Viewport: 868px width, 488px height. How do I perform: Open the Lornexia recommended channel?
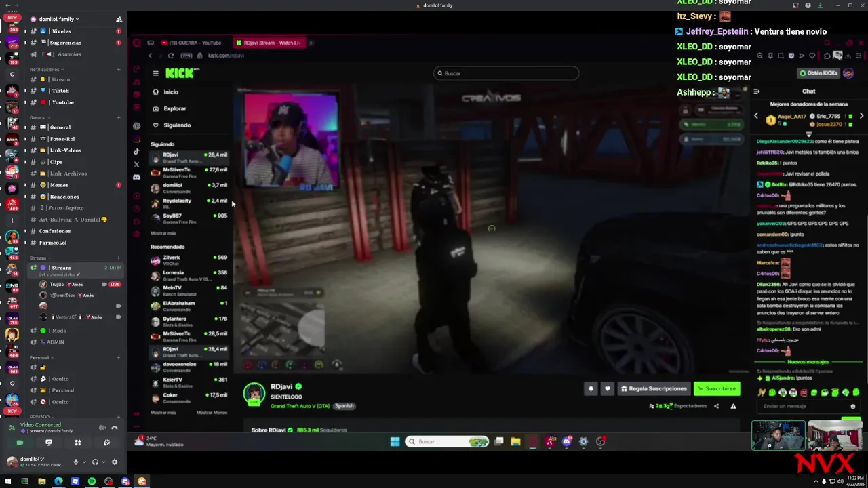click(x=189, y=275)
